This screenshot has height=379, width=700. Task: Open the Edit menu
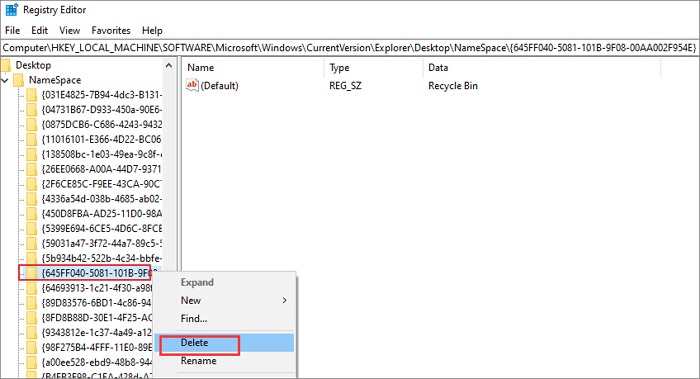tap(39, 30)
